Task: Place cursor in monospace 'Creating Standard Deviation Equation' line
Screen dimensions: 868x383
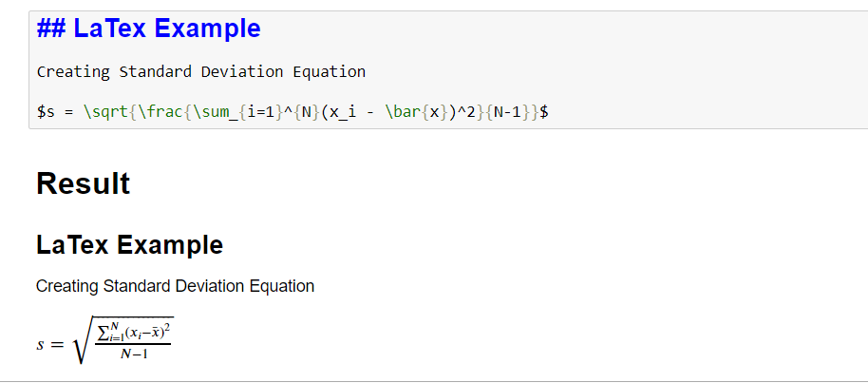Action: tap(200, 71)
